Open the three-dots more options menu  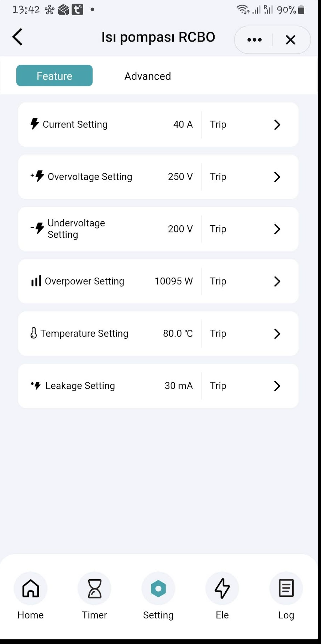pyautogui.click(x=254, y=40)
